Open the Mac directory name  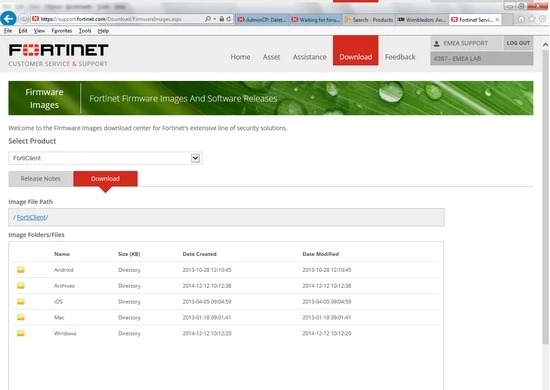[x=59, y=317]
